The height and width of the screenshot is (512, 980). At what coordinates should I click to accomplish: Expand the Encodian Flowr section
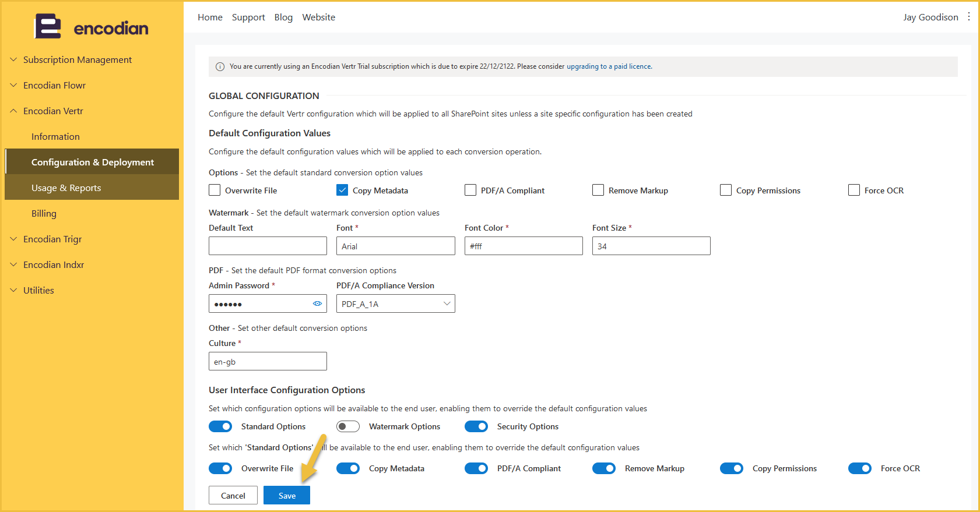coord(92,85)
